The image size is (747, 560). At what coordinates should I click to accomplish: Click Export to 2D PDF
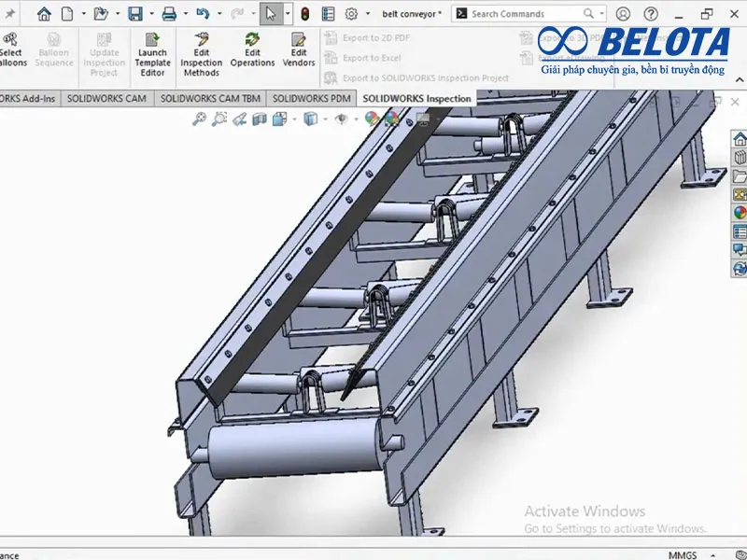(377, 37)
